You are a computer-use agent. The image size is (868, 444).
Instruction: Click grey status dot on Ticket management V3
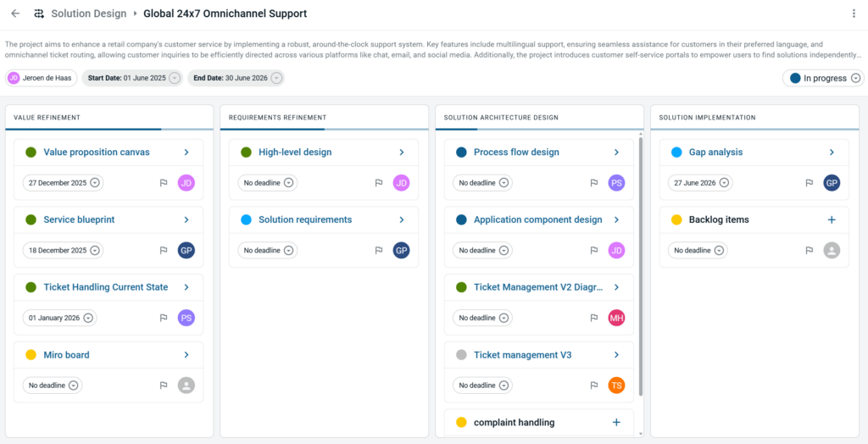[x=461, y=355]
